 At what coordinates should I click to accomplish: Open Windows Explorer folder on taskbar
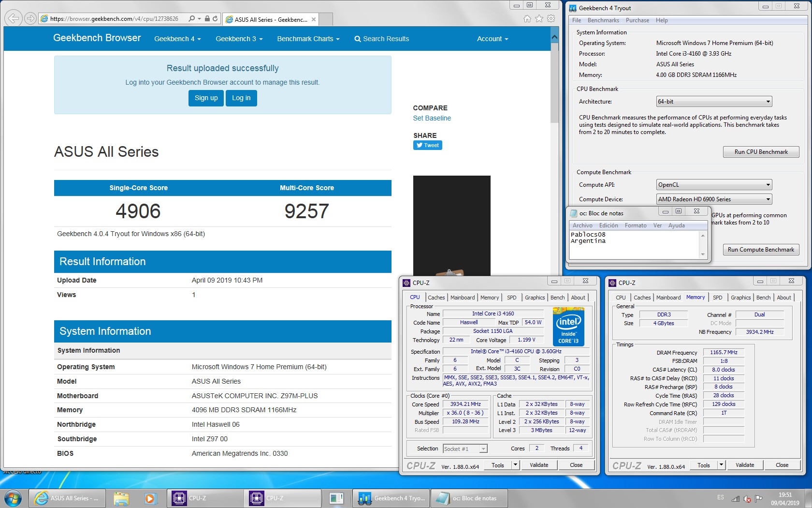[121, 498]
